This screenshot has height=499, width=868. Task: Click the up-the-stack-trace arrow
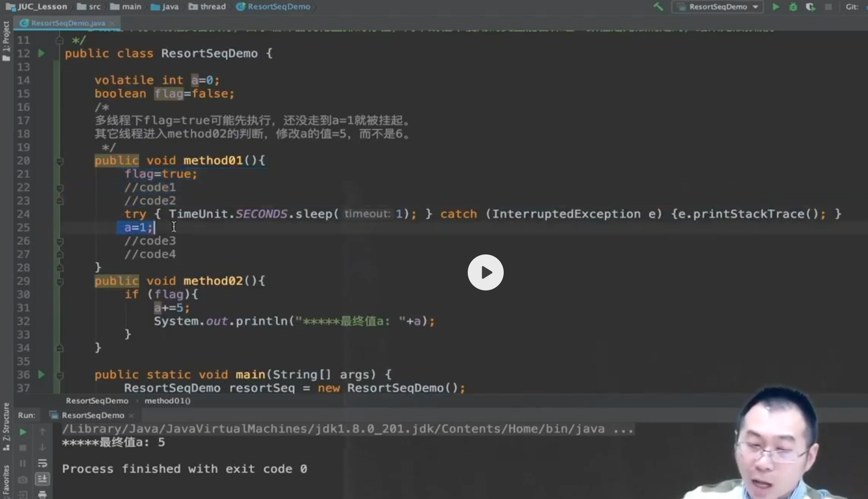42,432
